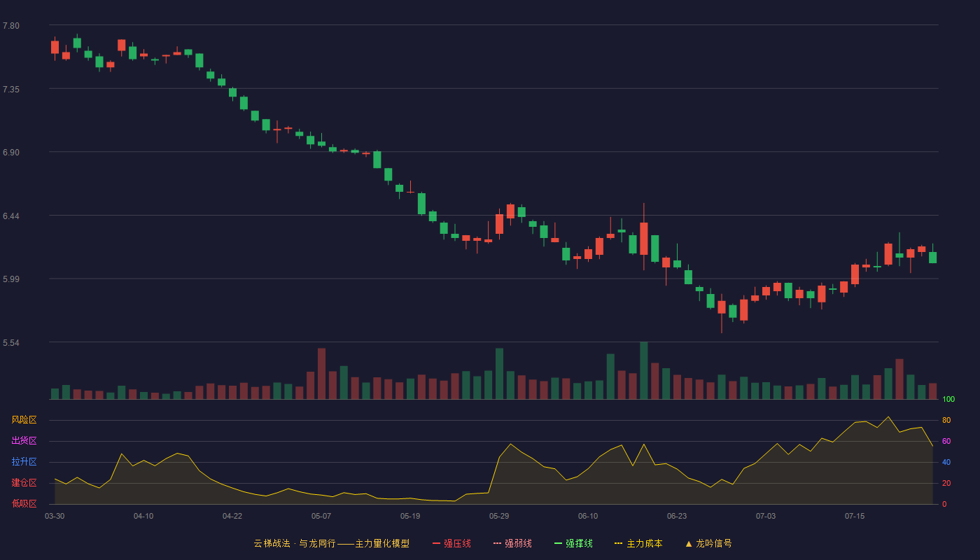Image resolution: width=980 pixels, height=560 pixels.
Task: Click the 拉升区 zone label
Action: click(x=24, y=462)
